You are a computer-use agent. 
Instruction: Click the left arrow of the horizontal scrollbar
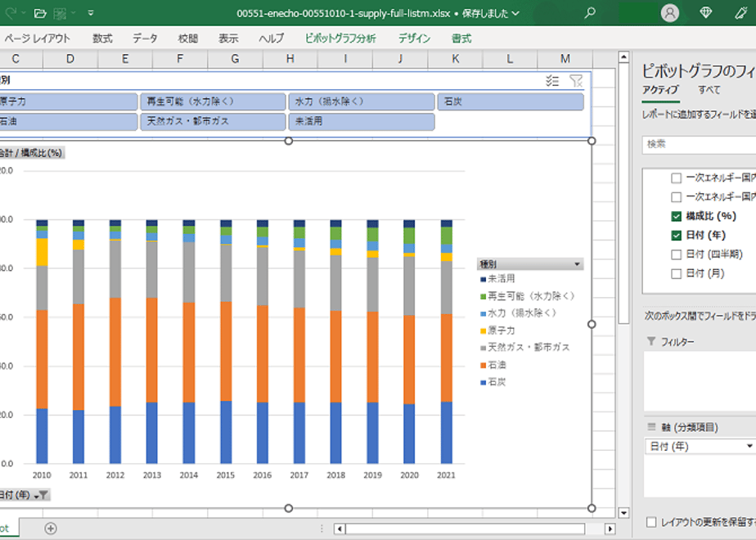point(340,529)
